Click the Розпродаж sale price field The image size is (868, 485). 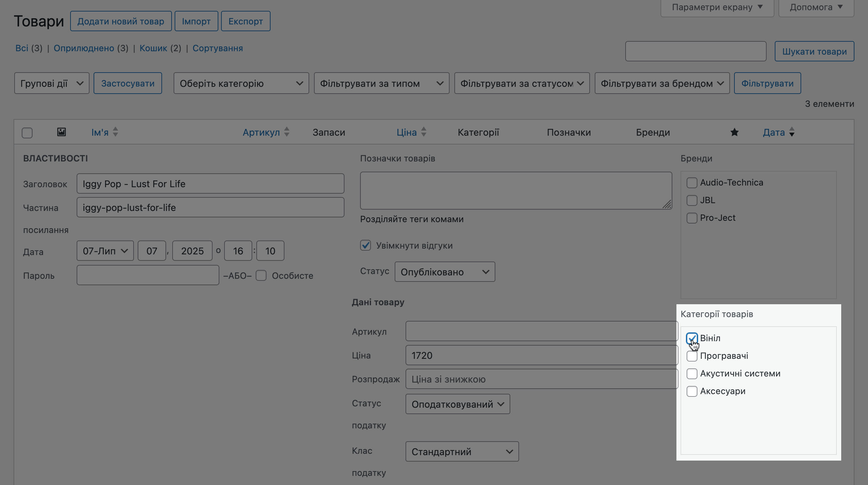[x=541, y=379]
